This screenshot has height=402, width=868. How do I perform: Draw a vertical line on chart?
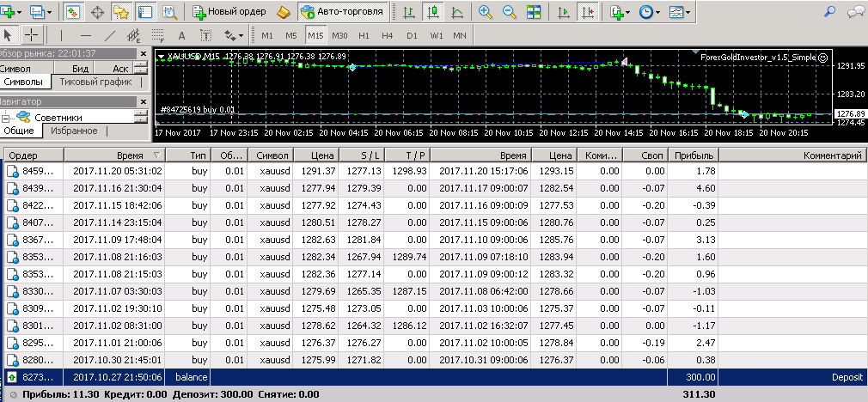(61, 36)
